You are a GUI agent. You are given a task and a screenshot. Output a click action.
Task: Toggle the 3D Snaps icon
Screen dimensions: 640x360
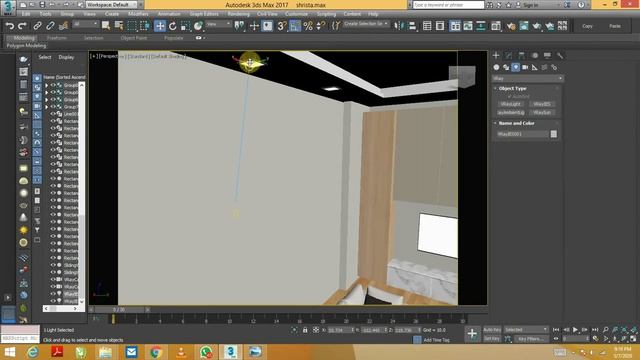point(281,26)
